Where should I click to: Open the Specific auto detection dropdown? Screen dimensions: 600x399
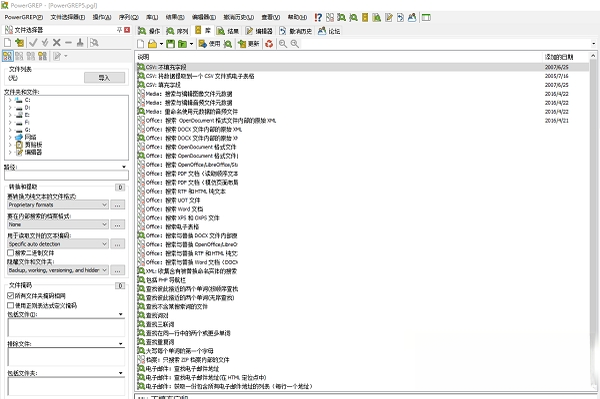click(58, 244)
